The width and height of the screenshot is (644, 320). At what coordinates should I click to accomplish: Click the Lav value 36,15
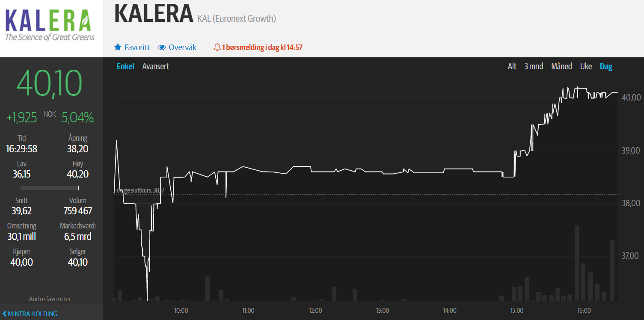(x=21, y=174)
